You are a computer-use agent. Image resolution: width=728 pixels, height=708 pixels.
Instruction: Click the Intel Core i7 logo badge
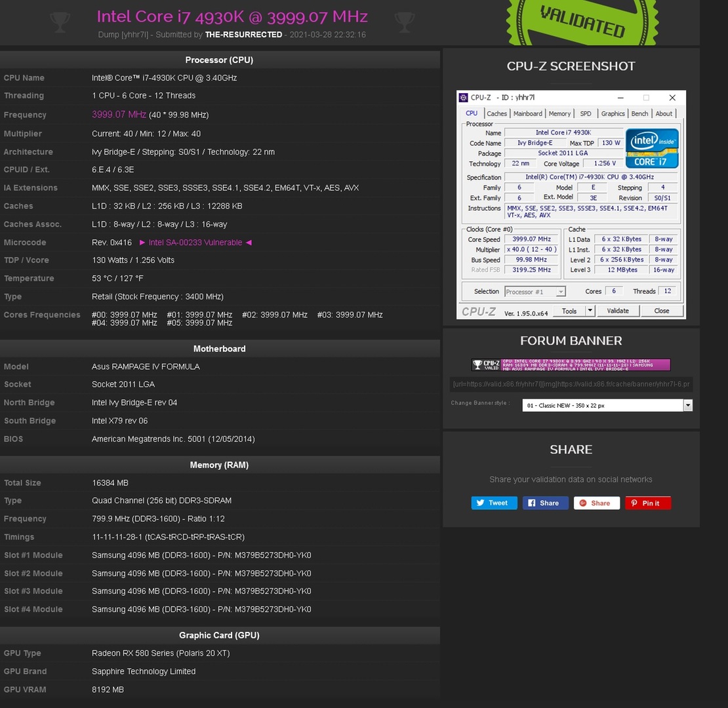coord(652,148)
